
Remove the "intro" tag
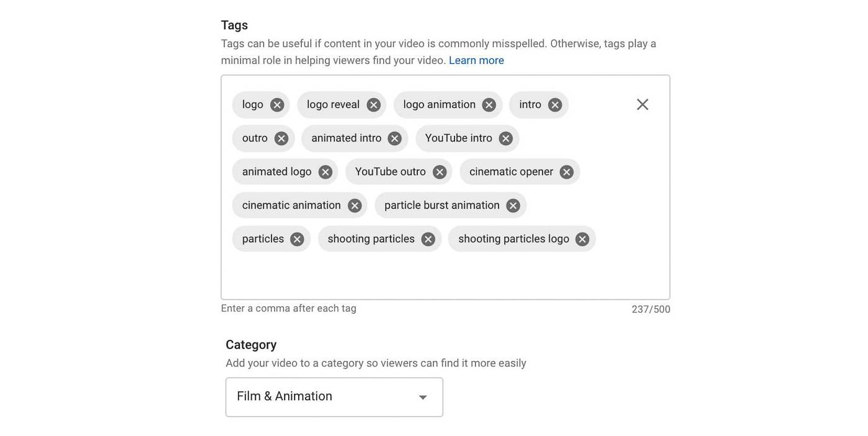pyautogui.click(x=554, y=104)
